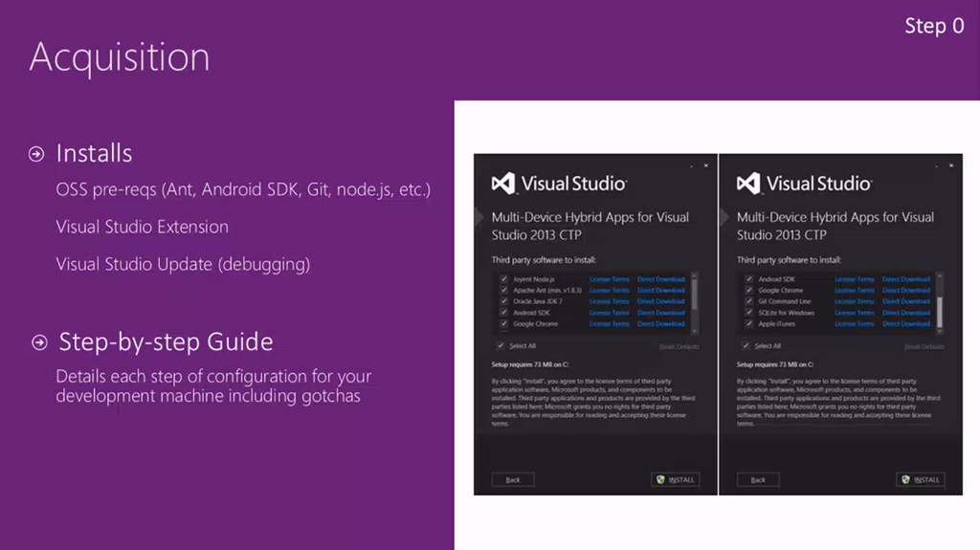Uncheck the Apache Ant checkbox
Image resolution: width=980 pixels, height=550 pixels.
503,290
